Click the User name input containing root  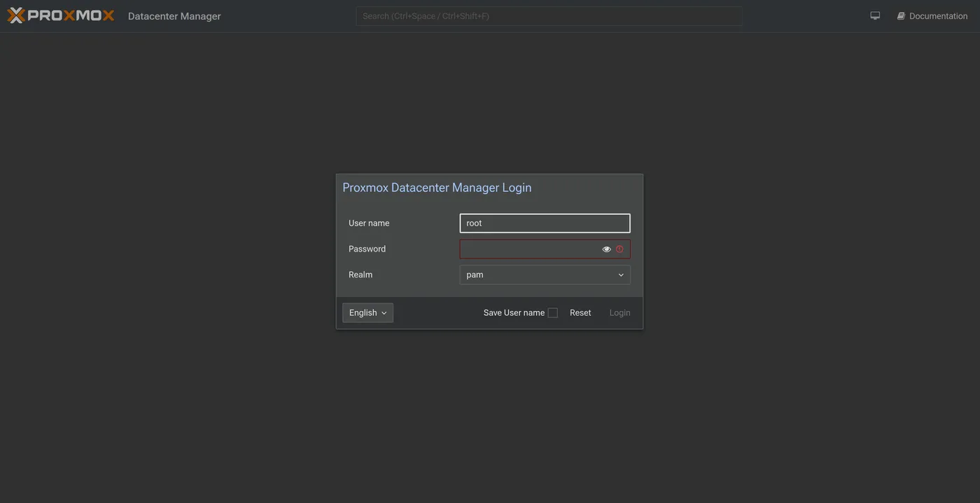point(545,223)
